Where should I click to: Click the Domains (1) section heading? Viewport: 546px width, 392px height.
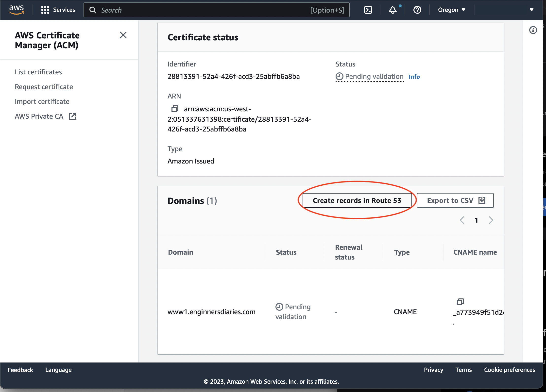192,201
